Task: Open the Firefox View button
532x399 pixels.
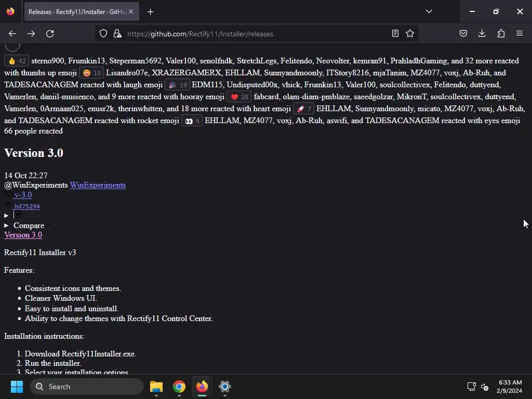Action: click(x=10, y=11)
